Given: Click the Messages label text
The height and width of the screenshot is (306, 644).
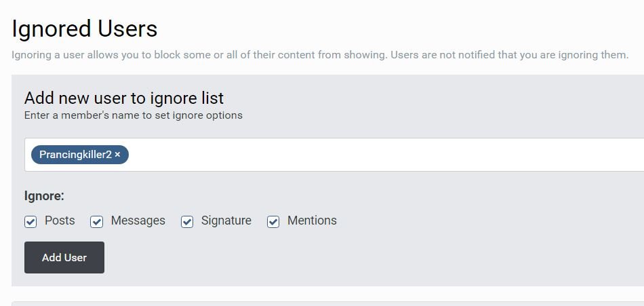Looking at the screenshot, I should click(138, 221).
